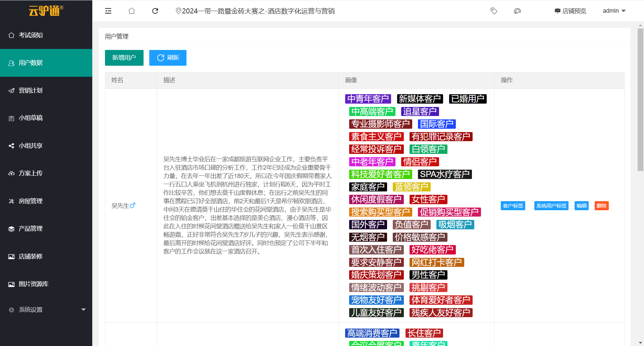Click the 新增用户 button

coord(124,57)
